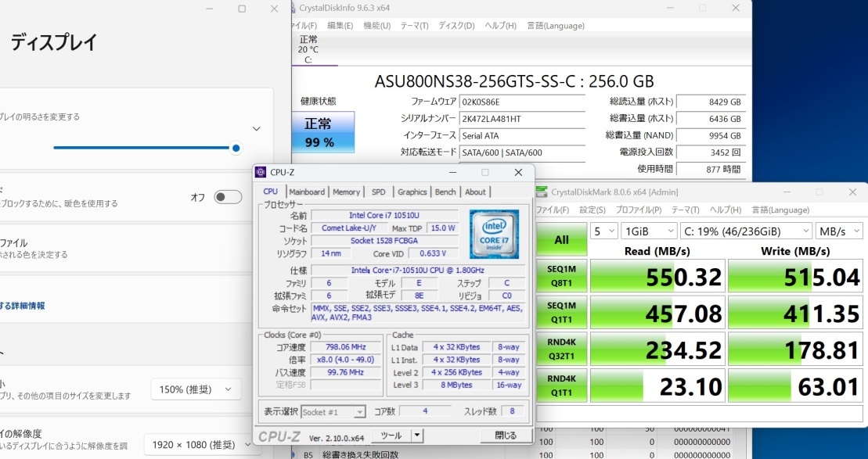Open 機能(U) menu in CrystalDiskInfo

377,26
